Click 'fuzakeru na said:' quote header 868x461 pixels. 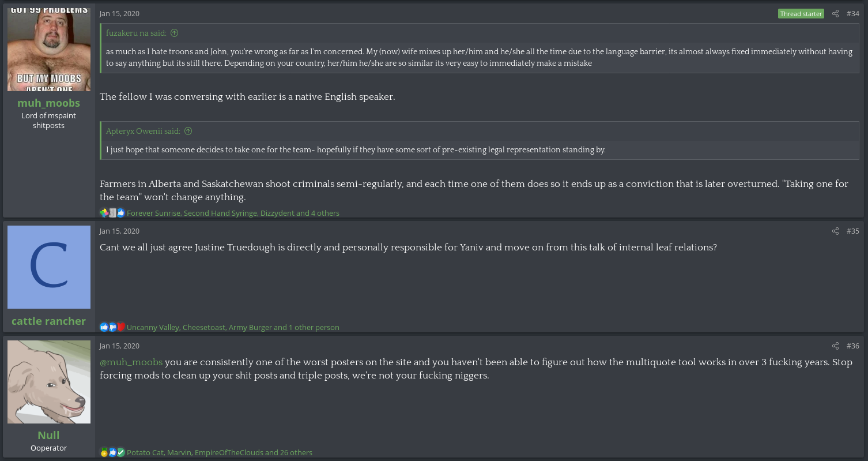coord(136,33)
